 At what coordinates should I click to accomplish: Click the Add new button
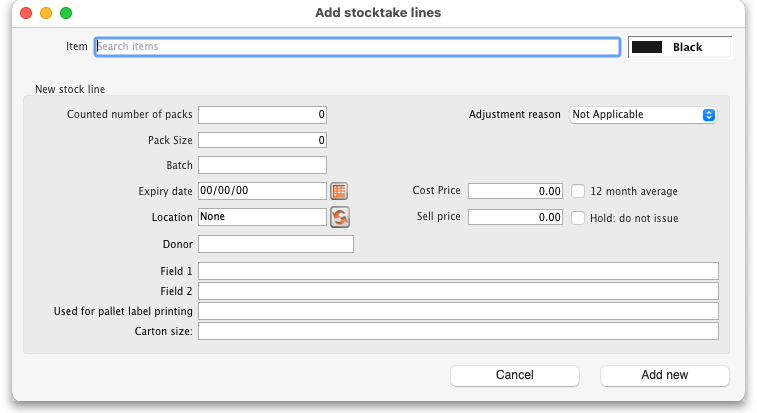click(x=664, y=375)
